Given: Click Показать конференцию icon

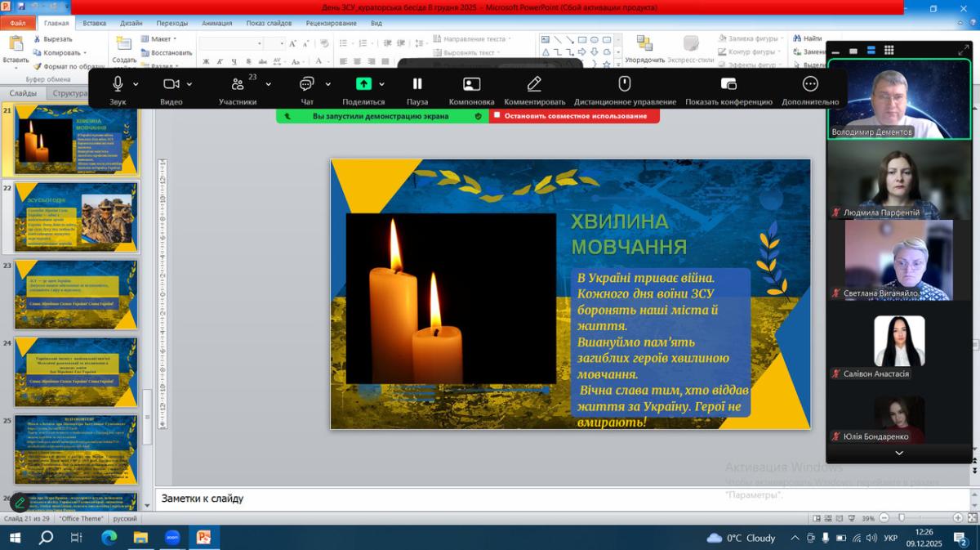Looking at the screenshot, I should tap(728, 84).
